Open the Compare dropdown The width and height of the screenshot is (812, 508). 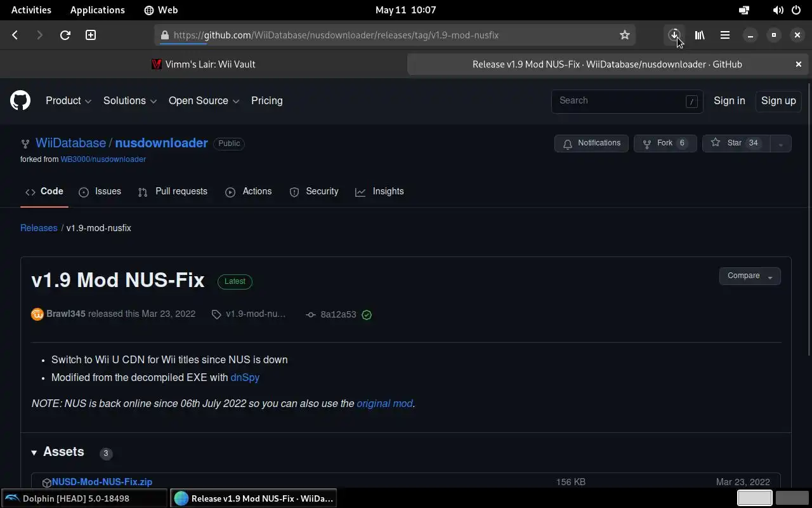(750, 276)
